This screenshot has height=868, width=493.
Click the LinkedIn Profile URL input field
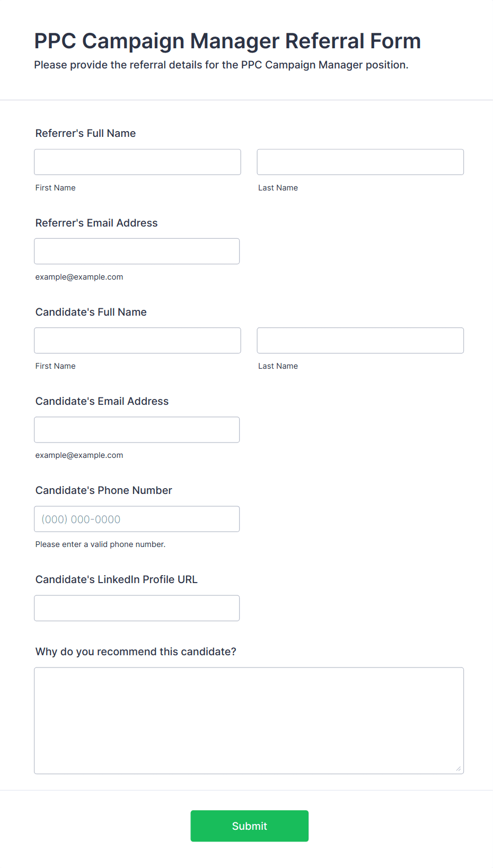137,607
